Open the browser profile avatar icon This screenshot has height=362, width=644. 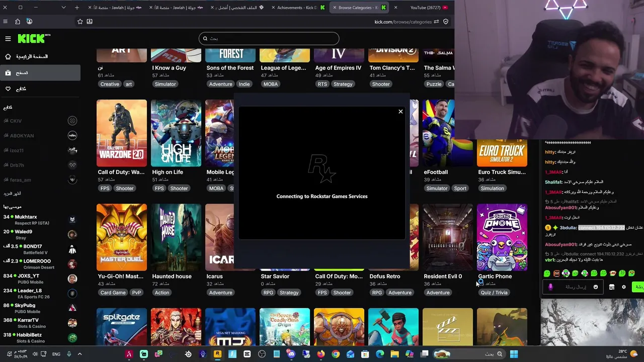[x=29, y=22]
